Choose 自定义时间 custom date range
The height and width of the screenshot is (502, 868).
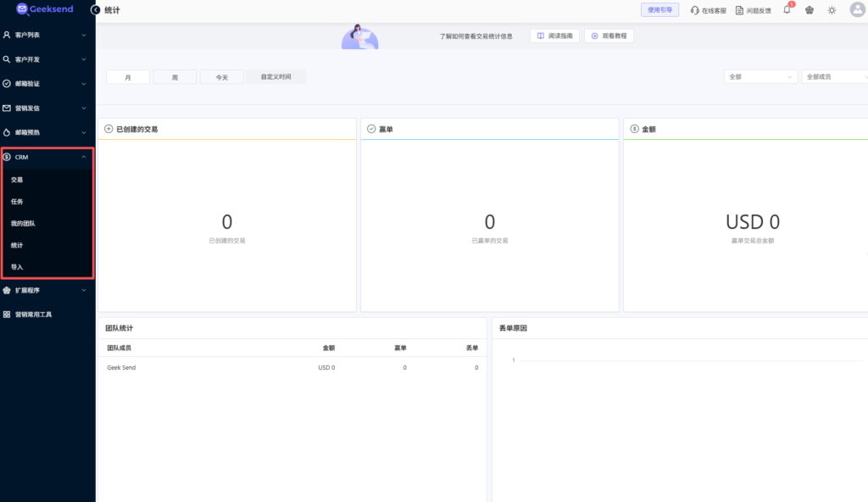tap(275, 77)
